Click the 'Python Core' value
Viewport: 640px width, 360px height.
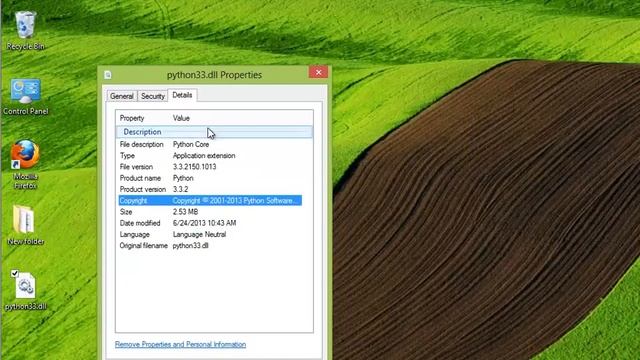click(x=191, y=144)
